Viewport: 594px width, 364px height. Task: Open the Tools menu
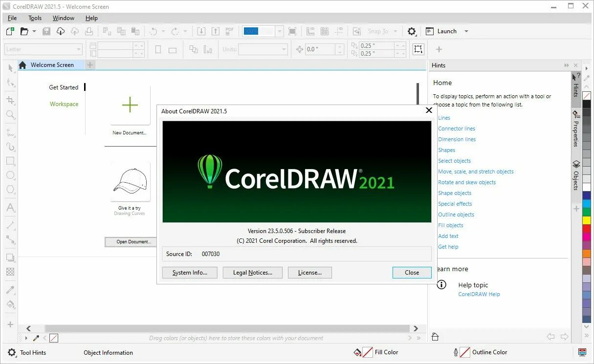tap(35, 18)
